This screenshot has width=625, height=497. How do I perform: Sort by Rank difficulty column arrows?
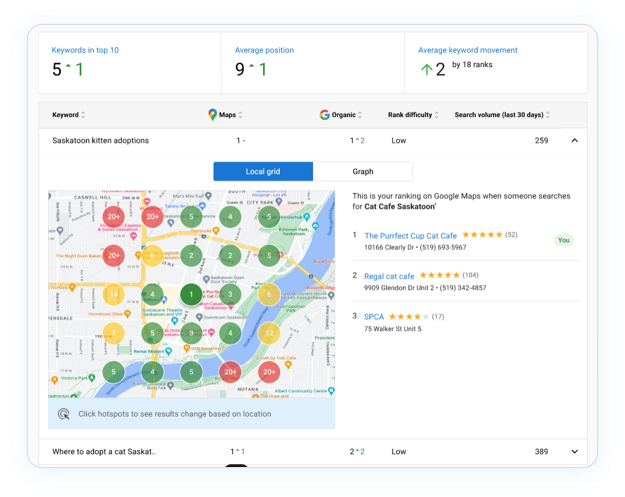click(x=438, y=115)
